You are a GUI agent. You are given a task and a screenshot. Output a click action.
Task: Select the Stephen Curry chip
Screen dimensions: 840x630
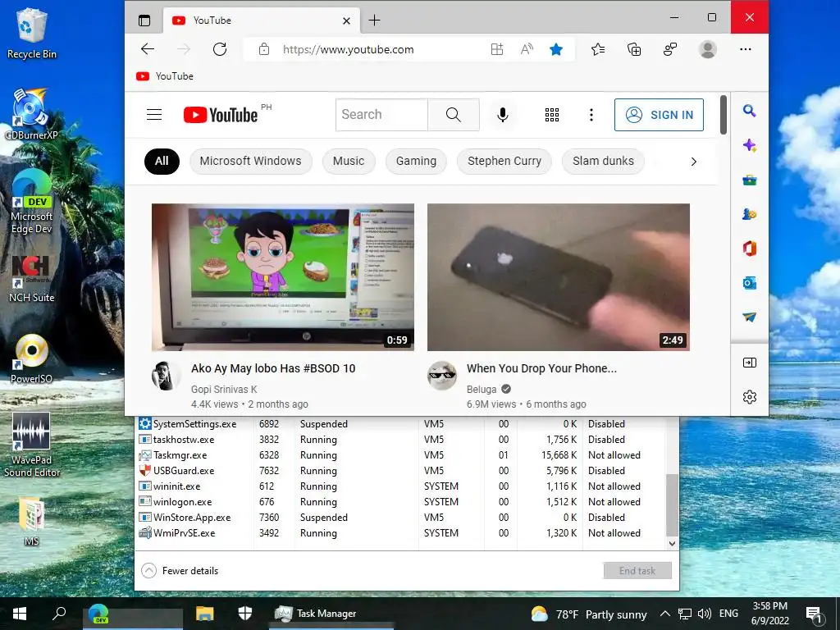[x=504, y=162]
